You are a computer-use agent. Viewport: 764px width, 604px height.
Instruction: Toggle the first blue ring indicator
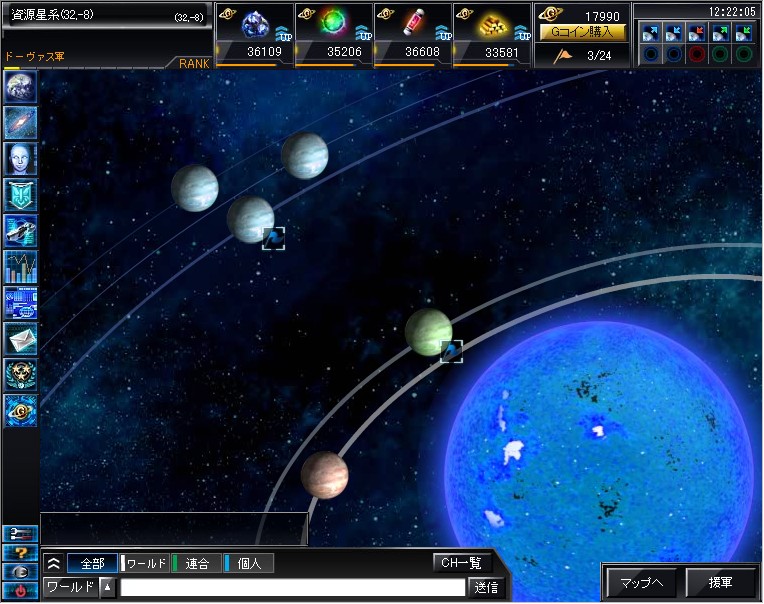click(x=650, y=54)
